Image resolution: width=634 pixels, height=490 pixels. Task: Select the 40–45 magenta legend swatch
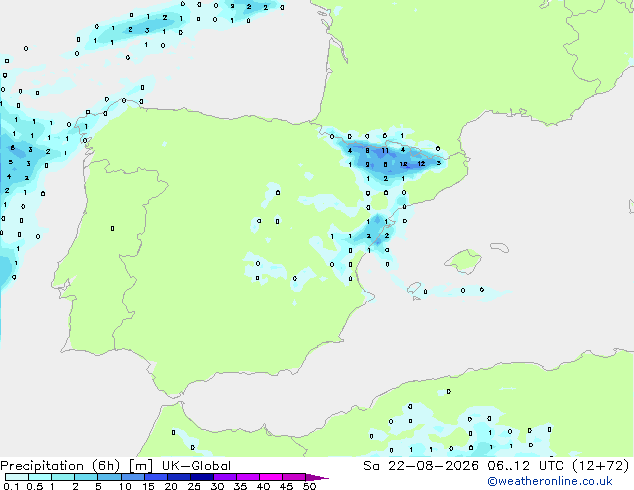tap(271, 477)
